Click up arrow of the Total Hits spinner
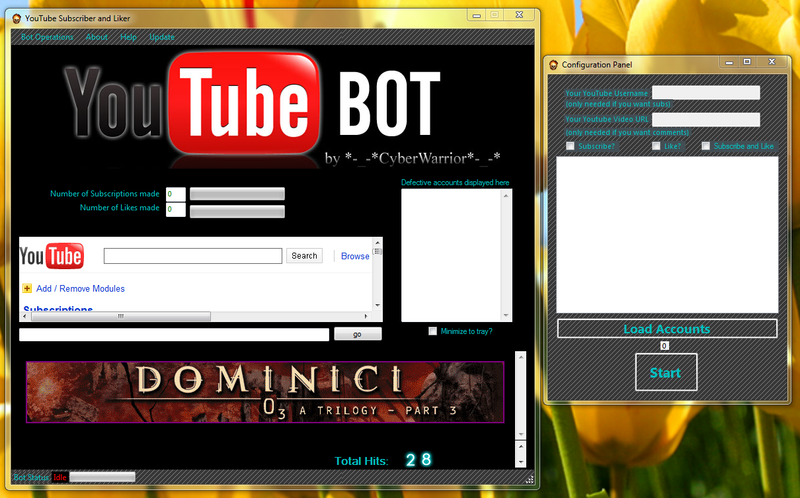The image size is (800, 498). tap(520, 446)
